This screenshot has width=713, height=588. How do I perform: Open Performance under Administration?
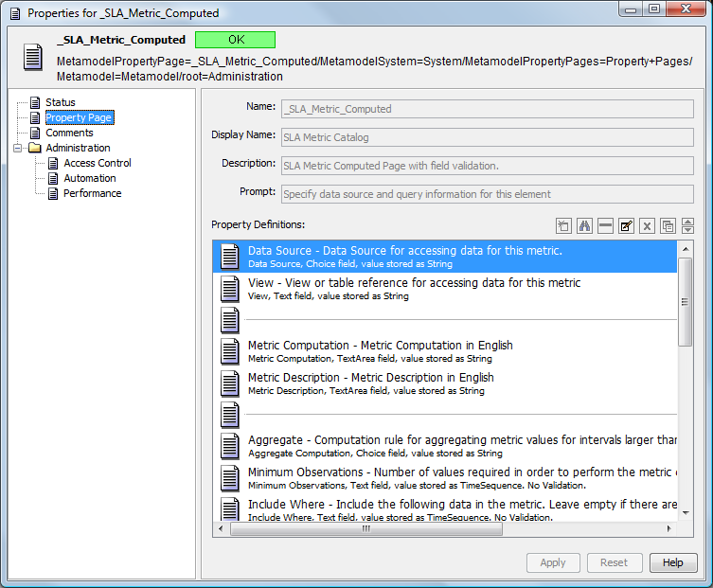tap(92, 193)
